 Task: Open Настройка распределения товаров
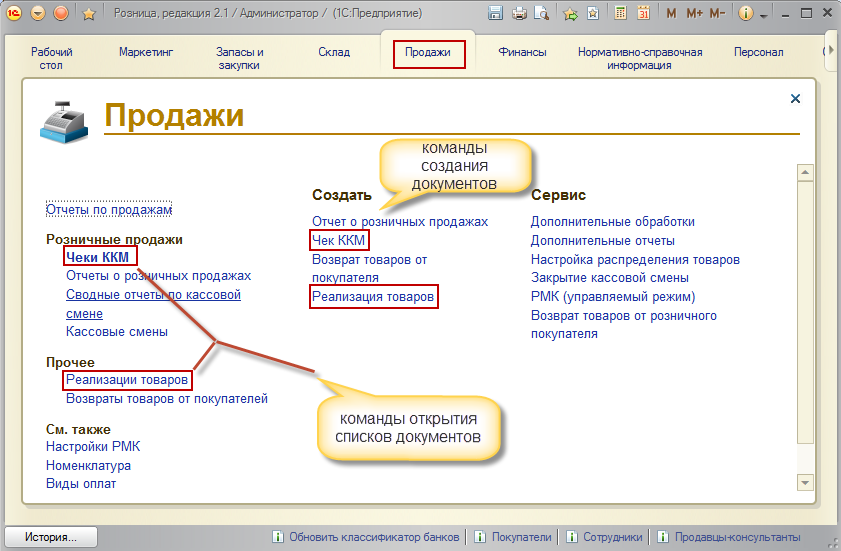point(635,260)
